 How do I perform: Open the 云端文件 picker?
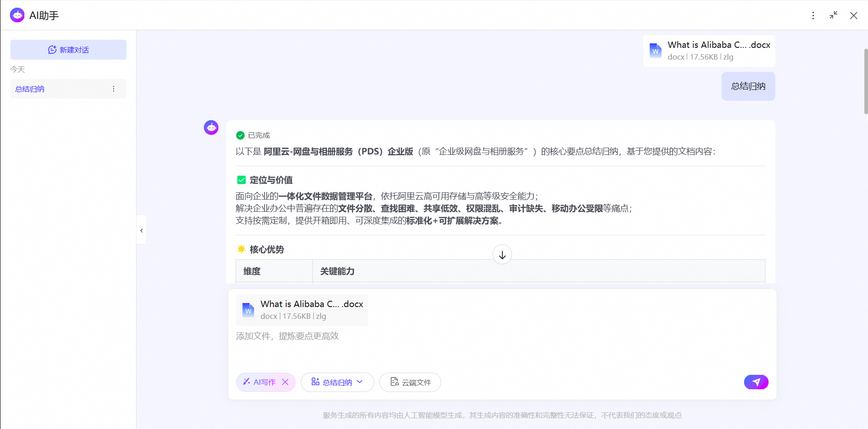click(410, 382)
